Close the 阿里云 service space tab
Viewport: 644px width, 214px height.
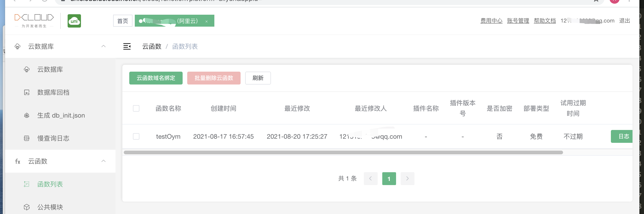pos(207,22)
